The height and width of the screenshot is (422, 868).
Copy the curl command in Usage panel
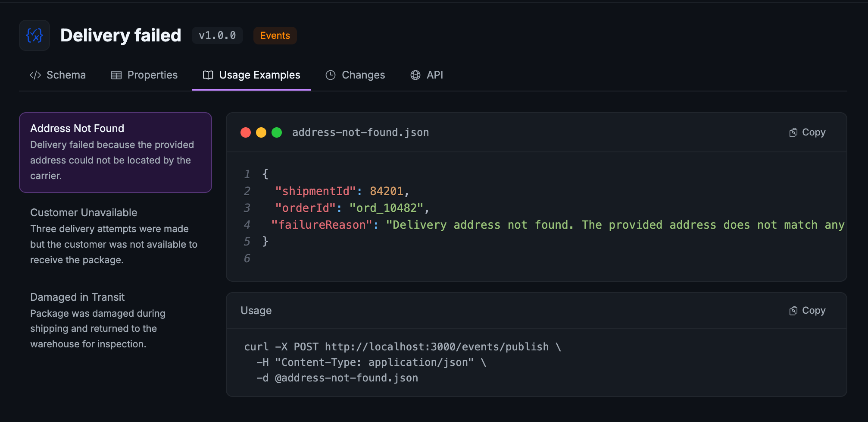[x=807, y=310]
